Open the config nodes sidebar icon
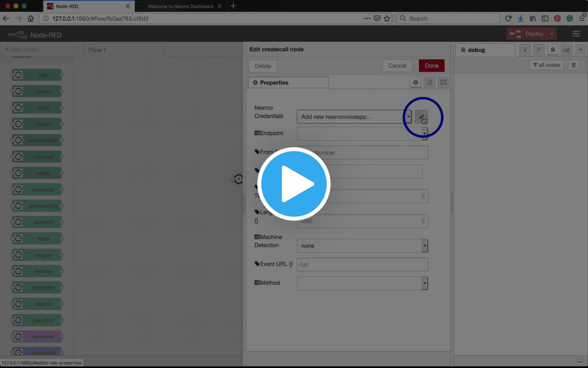 pos(539,50)
